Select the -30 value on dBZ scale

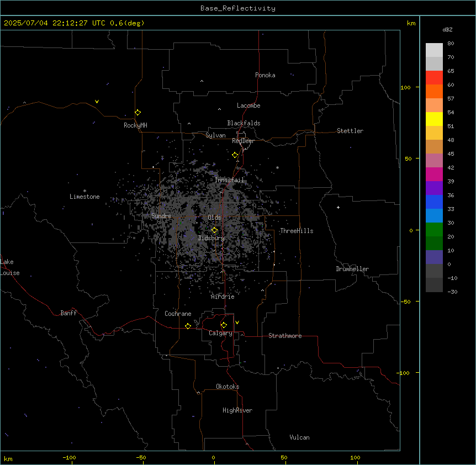point(452,292)
